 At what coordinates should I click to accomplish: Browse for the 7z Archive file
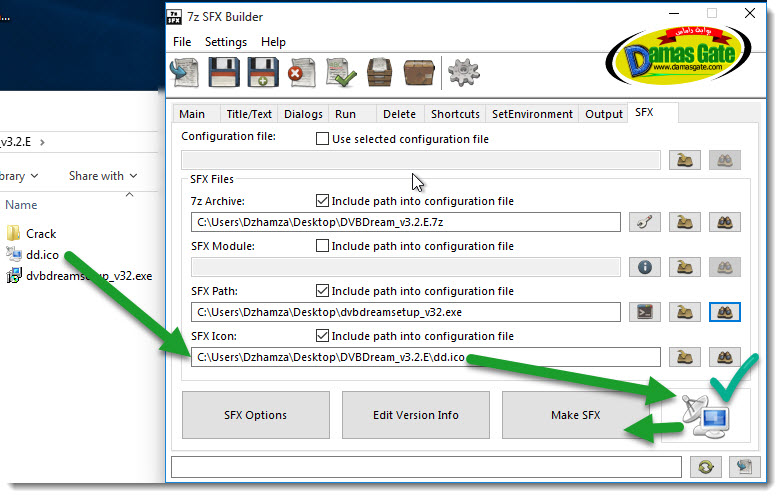[x=685, y=222]
